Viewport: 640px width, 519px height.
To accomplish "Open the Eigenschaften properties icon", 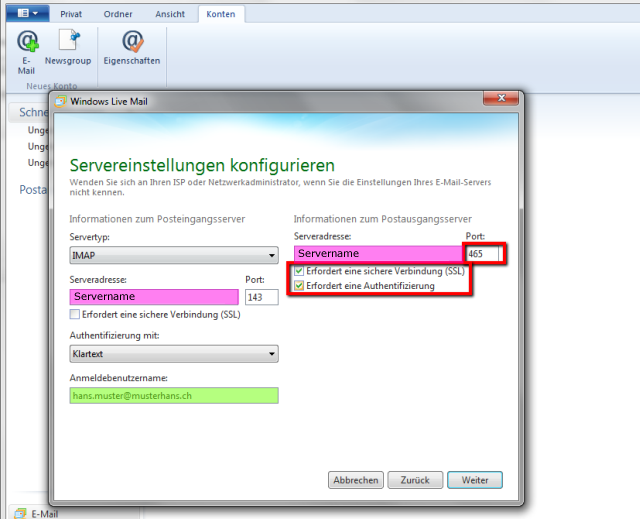I will coord(132,43).
